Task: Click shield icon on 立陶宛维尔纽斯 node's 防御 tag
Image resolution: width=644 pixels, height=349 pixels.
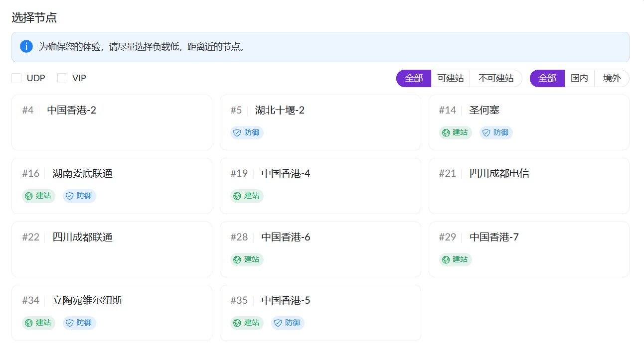Action: (70, 323)
